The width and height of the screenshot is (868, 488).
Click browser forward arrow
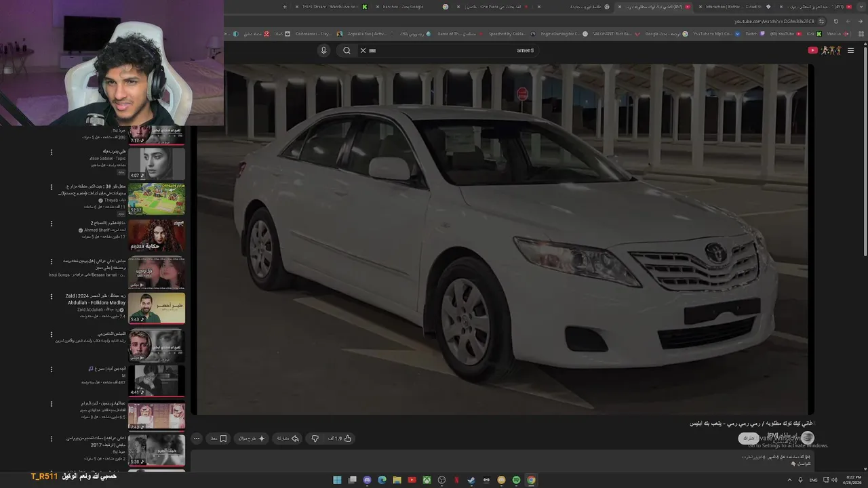click(848, 21)
